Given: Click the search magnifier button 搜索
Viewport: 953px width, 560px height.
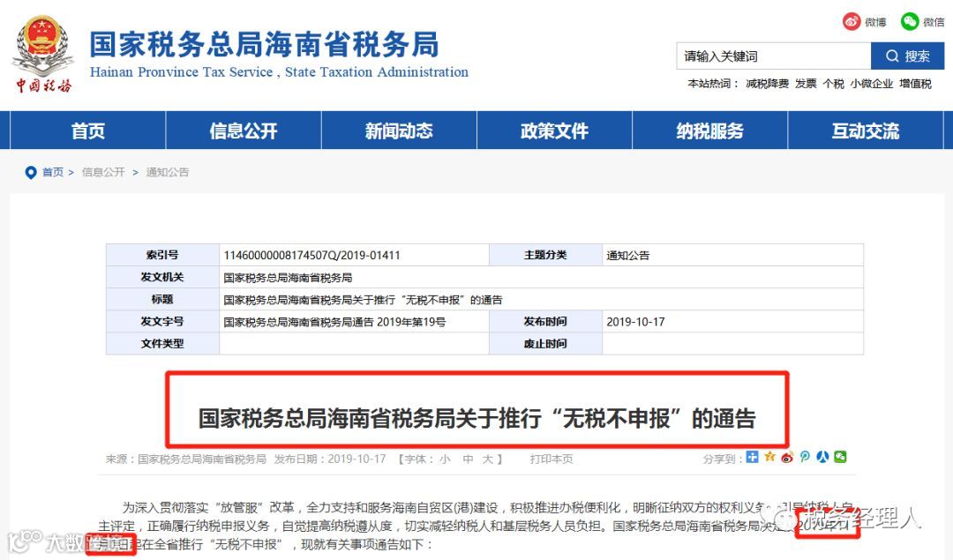Looking at the screenshot, I should [907, 56].
